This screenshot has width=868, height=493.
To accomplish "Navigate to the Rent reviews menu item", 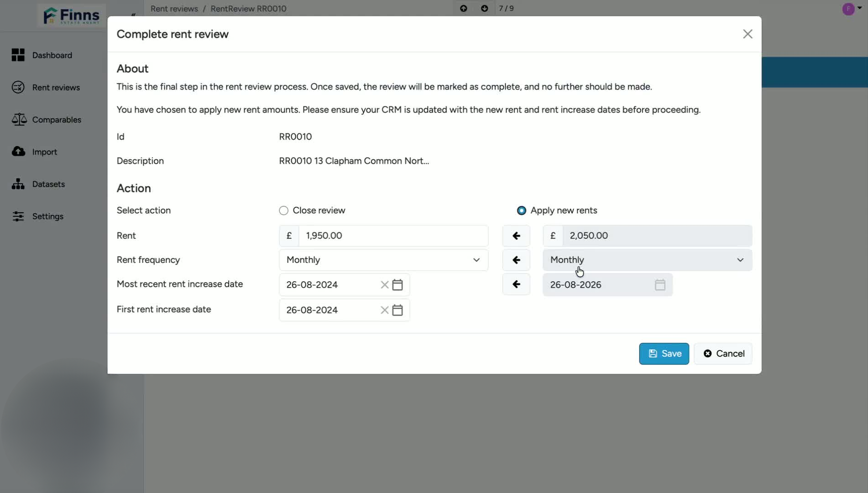I will (56, 88).
